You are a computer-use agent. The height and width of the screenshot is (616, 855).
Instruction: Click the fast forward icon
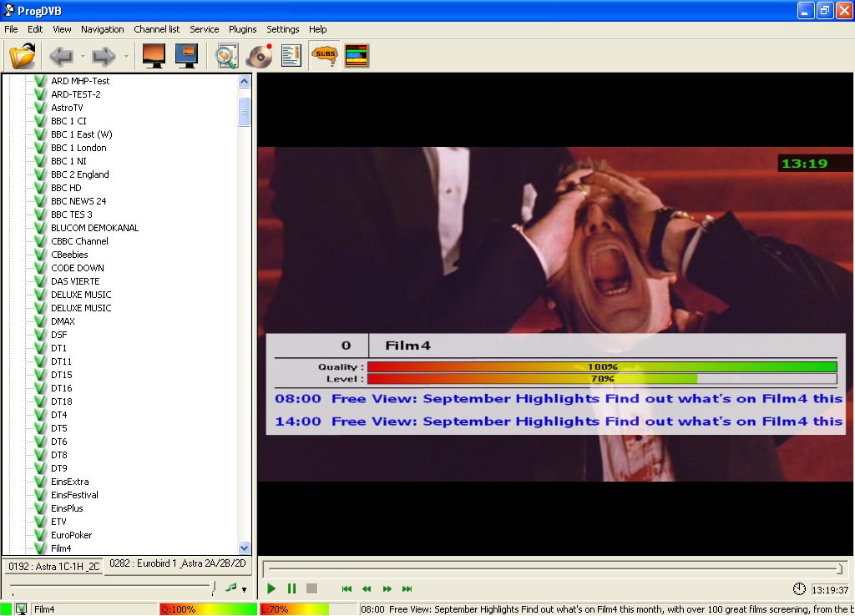click(x=387, y=588)
